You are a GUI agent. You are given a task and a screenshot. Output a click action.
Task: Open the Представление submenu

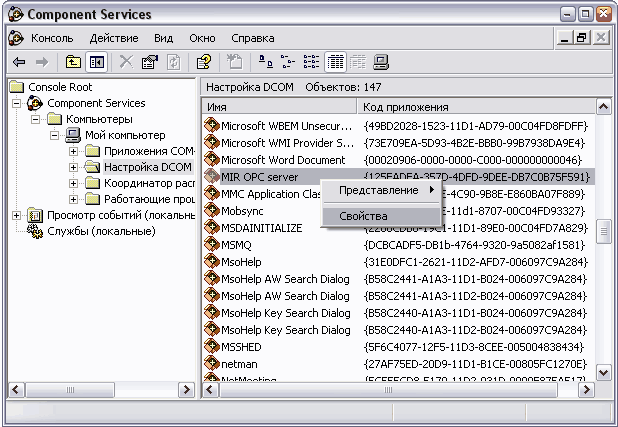click(381, 190)
